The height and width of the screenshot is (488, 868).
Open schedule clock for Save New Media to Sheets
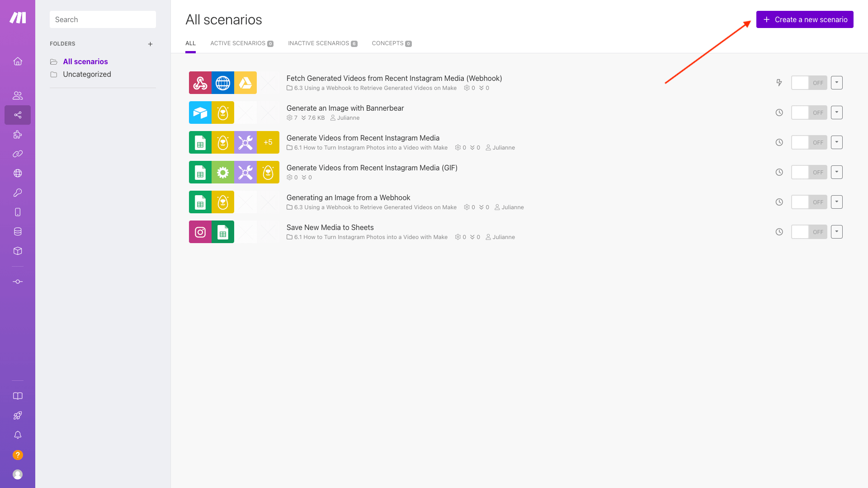coord(779,232)
